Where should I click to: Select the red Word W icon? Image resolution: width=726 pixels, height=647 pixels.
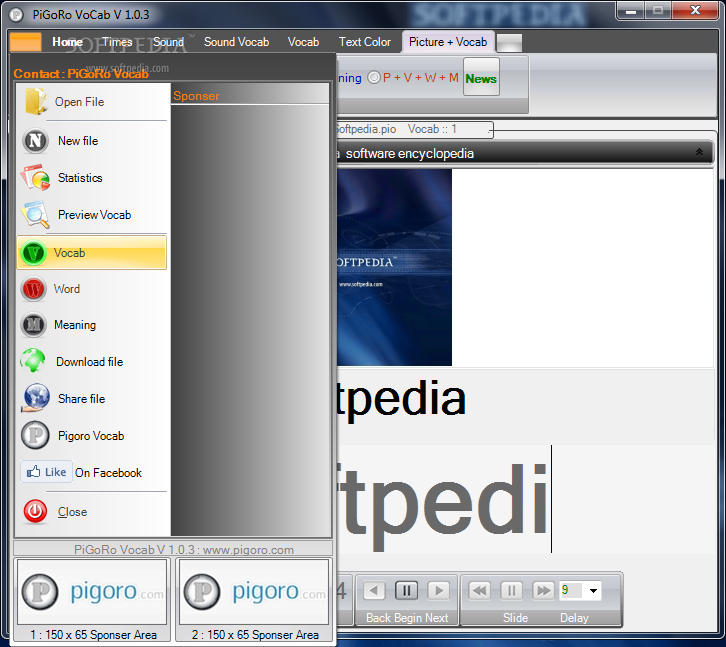33,289
